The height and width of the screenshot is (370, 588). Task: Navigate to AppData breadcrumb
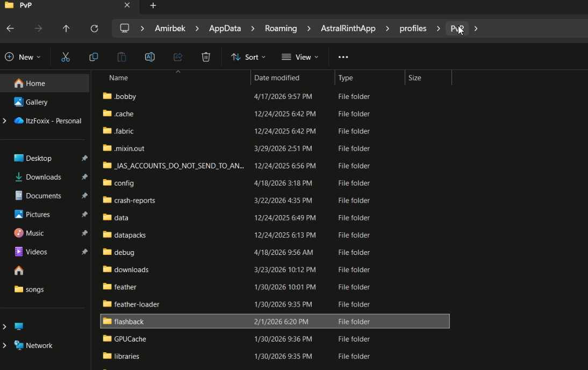tap(225, 29)
